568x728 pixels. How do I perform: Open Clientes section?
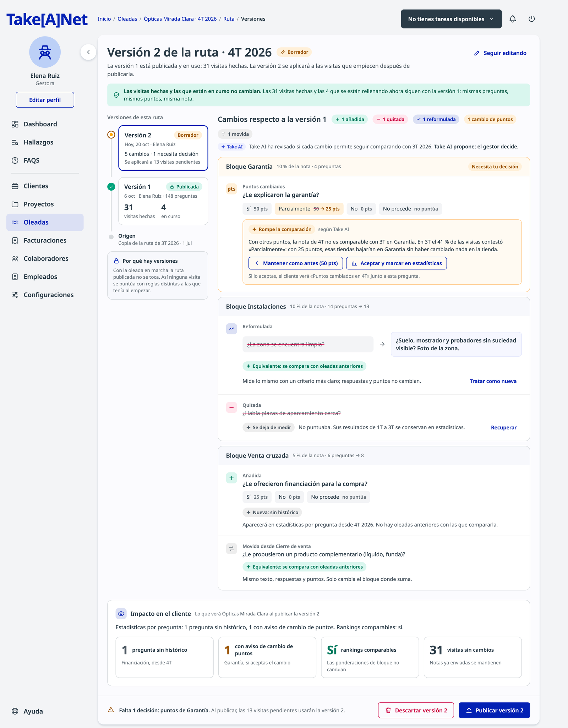[45, 186]
